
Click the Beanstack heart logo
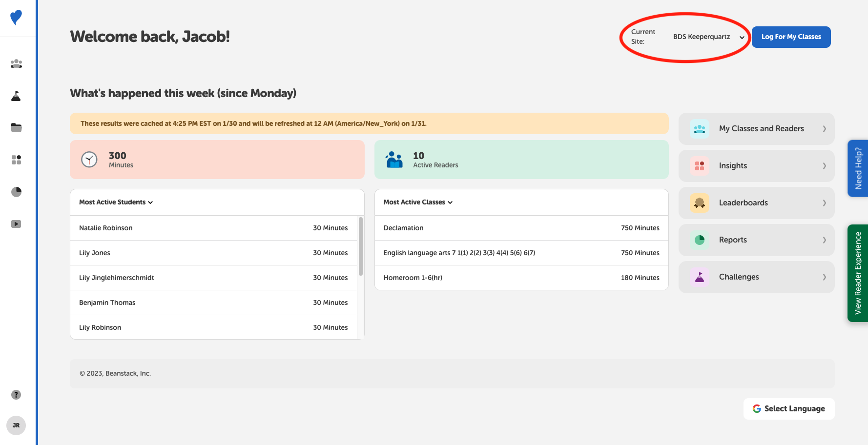[16, 18]
